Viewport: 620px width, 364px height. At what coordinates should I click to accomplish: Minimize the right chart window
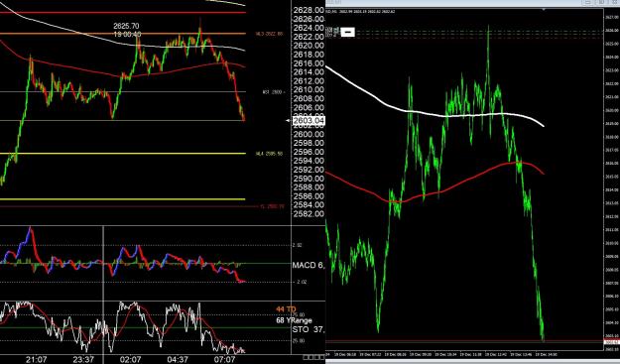[588, 2]
